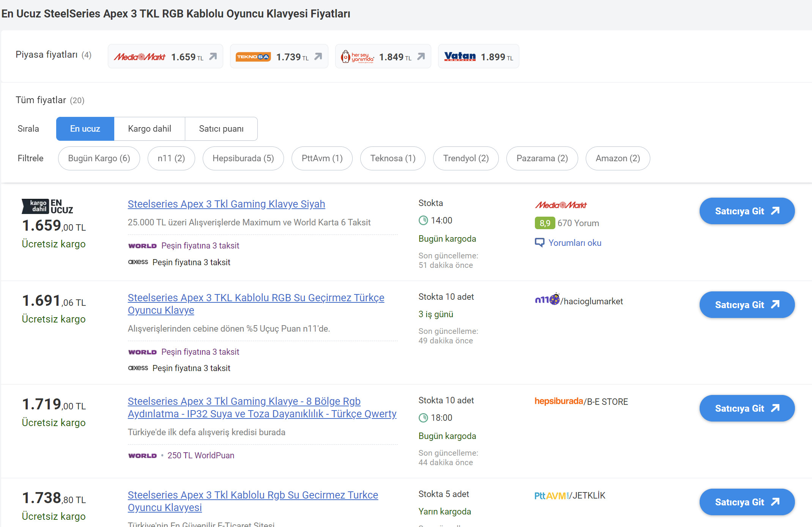Sort by Kargo dahil

point(150,129)
